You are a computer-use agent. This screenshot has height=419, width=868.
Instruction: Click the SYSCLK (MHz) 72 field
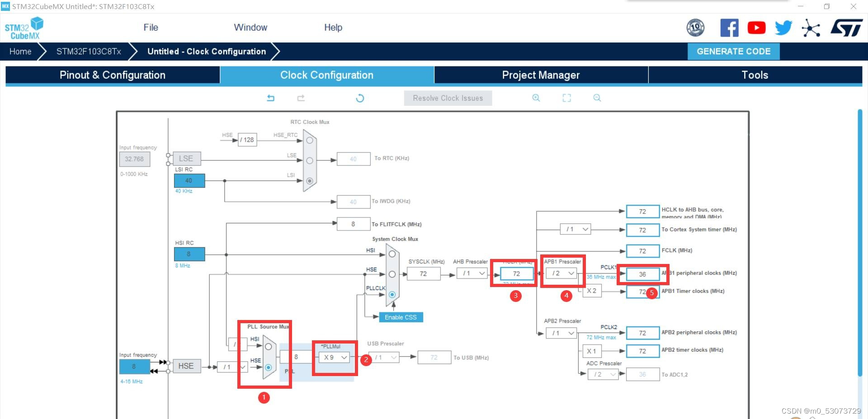[424, 273]
